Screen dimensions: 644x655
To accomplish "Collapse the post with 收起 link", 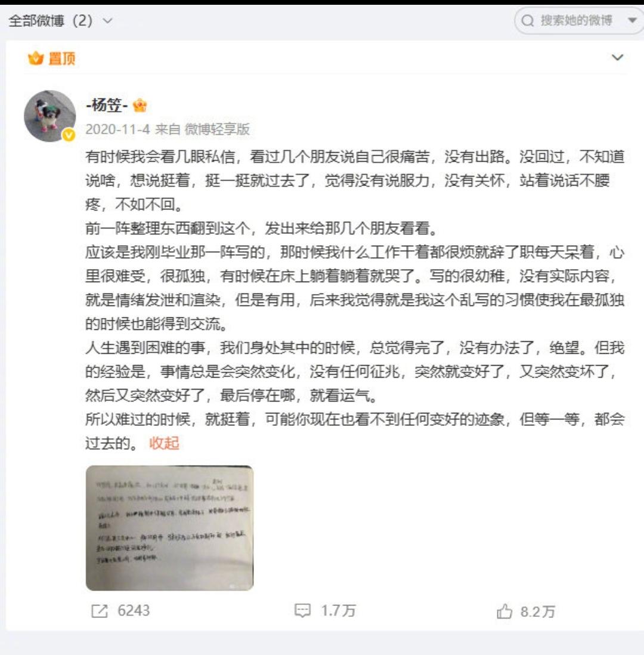I will (x=164, y=443).
